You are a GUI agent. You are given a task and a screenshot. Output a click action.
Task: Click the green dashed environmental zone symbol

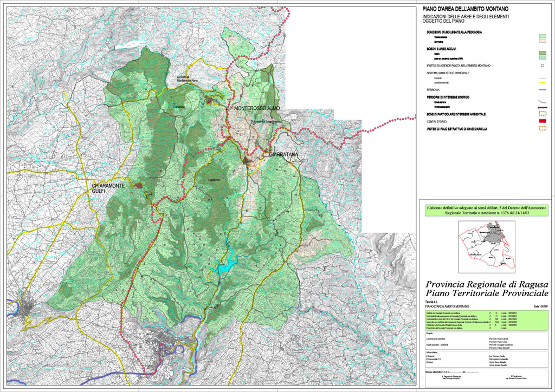coord(542,114)
